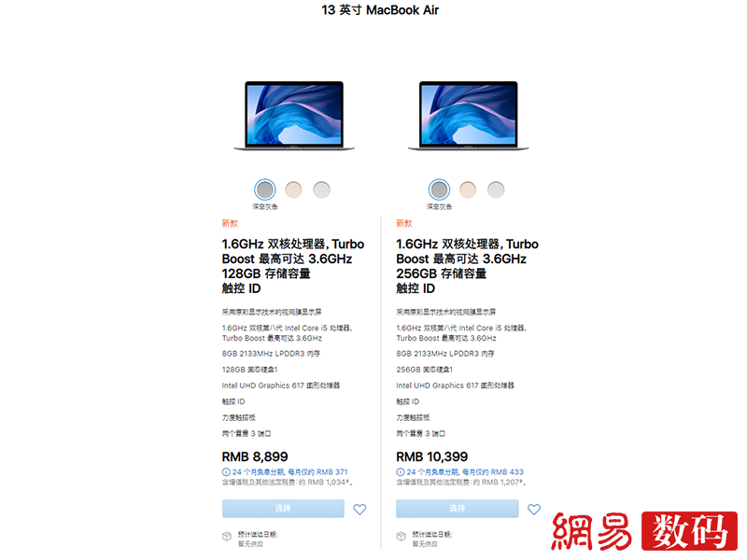This screenshot has height=560, width=747.
Task: Open RMB 433 monthly installment link
Action: [464, 472]
